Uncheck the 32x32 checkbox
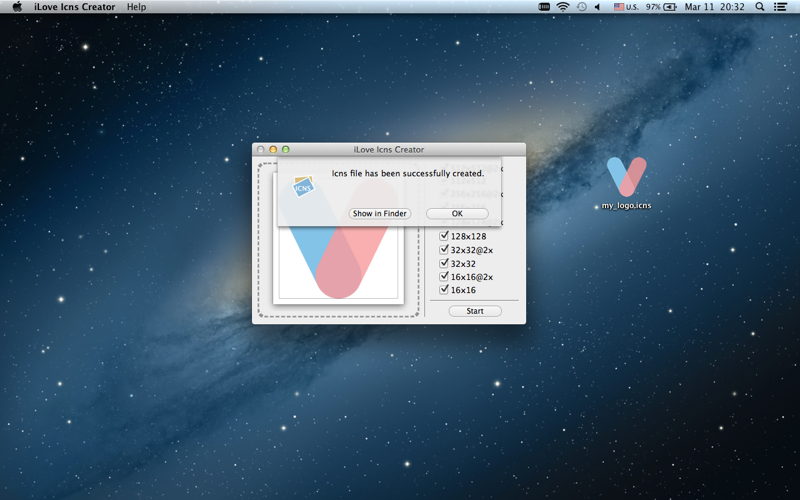Image resolution: width=800 pixels, height=500 pixels. [444, 263]
